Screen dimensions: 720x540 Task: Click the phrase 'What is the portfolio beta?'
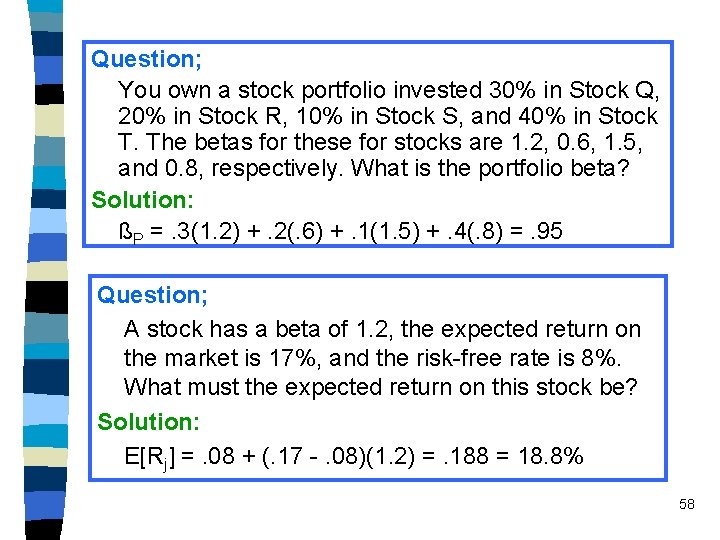pyautogui.click(x=489, y=169)
